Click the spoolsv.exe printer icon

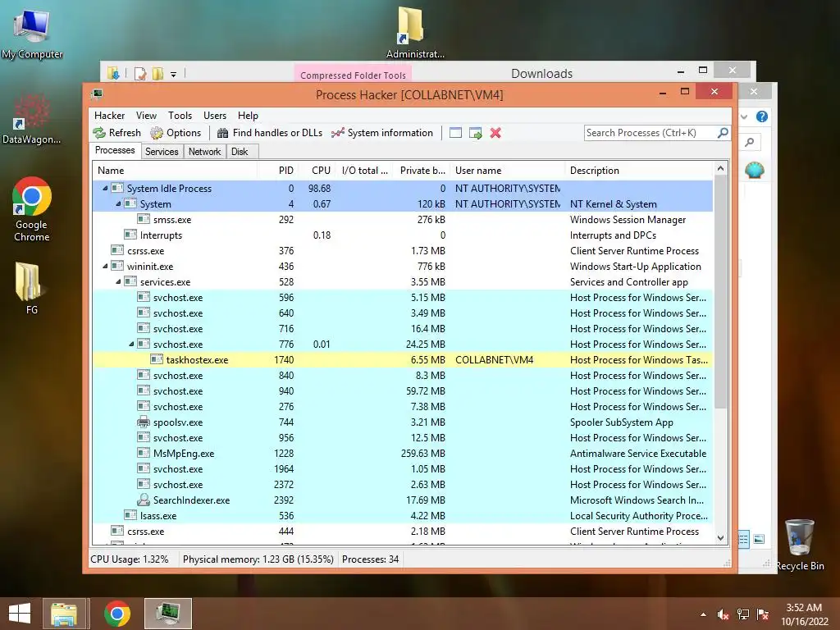(x=143, y=422)
